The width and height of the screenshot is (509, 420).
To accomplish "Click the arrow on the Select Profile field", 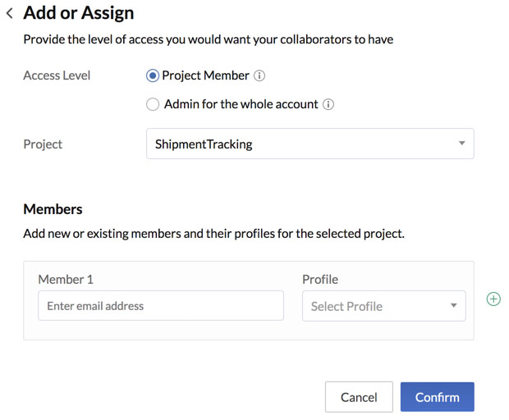I will [x=453, y=305].
